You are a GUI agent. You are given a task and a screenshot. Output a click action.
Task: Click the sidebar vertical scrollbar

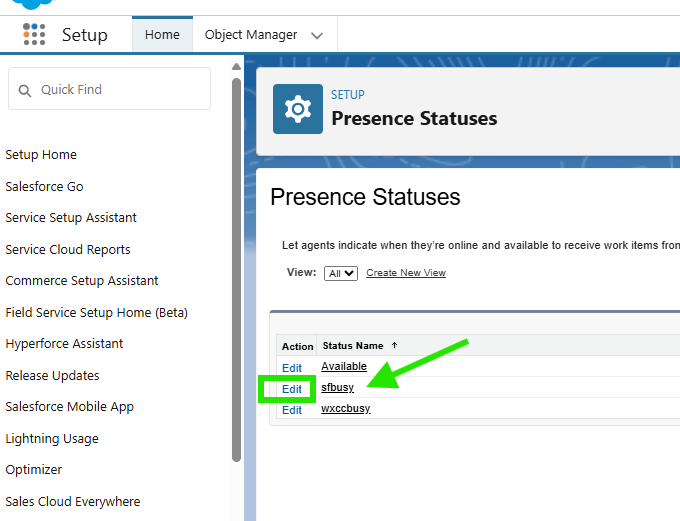pos(236,269)
